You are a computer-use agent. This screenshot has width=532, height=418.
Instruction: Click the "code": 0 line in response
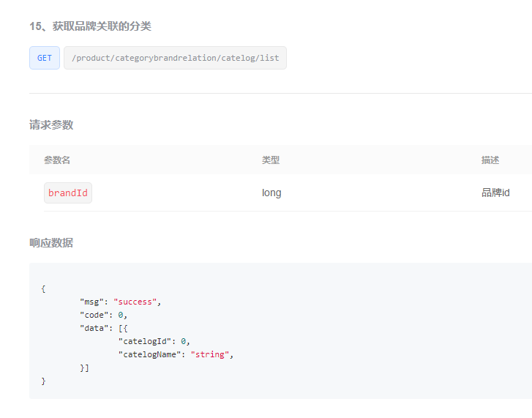pyautogui.click(x=103, y=316)
